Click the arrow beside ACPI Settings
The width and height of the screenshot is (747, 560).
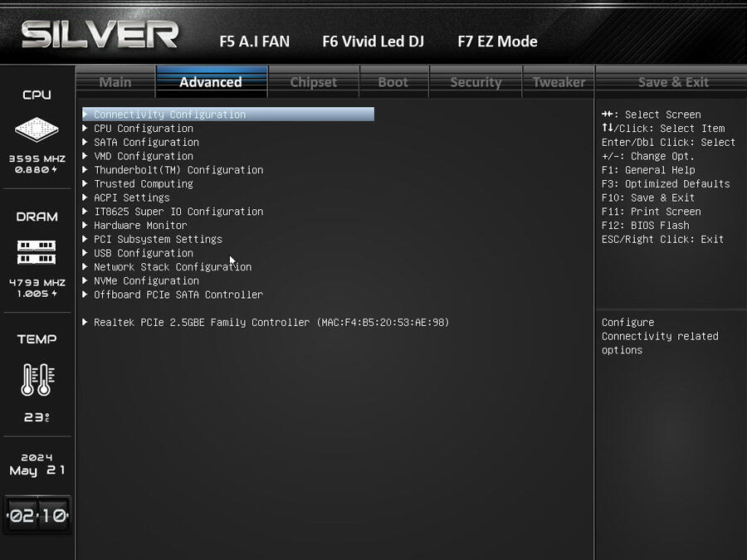tap(85, 197)
